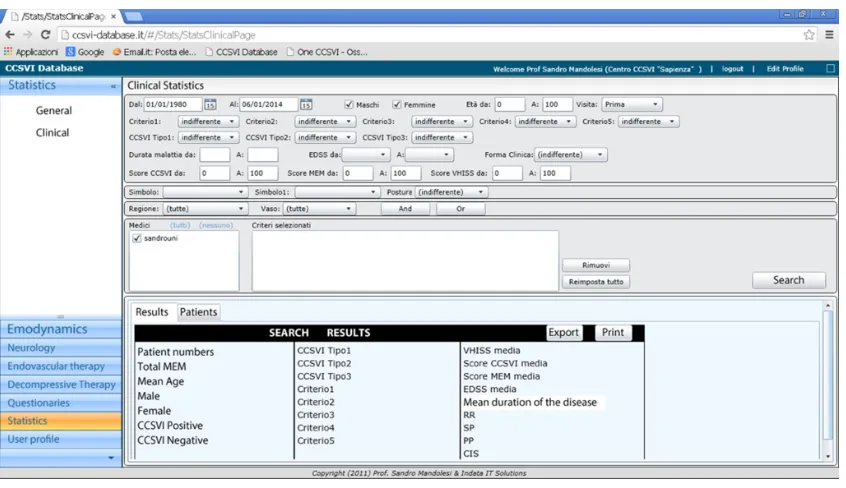846x488 pixels.
Task: Open the CCSVI Database bookmark
Action: pyautogui.click(x=241, y=52)
